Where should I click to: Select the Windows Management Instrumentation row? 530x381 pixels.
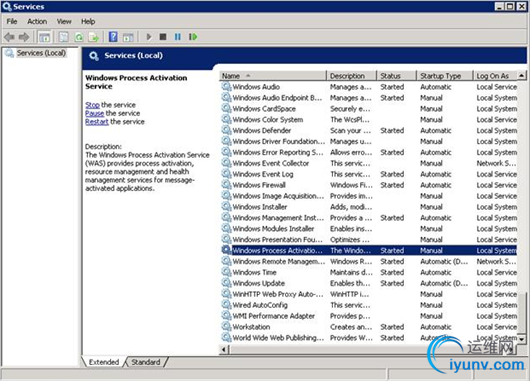(369, 218)
